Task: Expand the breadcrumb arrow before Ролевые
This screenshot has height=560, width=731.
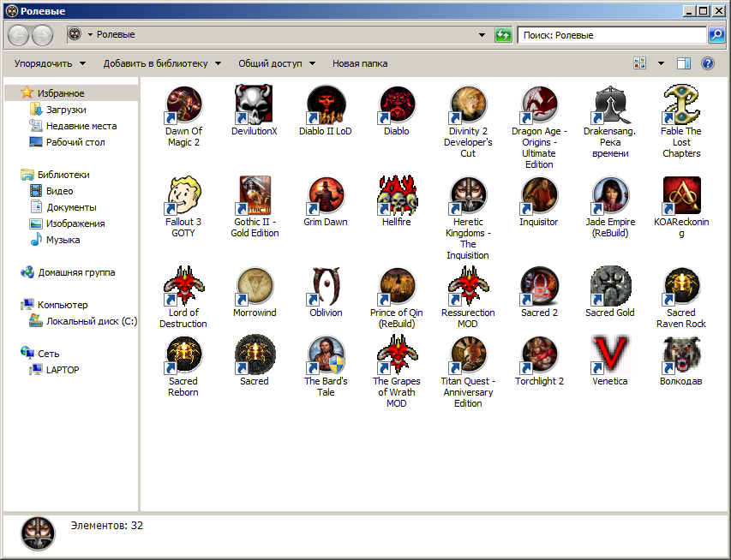Action: click(x=90, y=34)
